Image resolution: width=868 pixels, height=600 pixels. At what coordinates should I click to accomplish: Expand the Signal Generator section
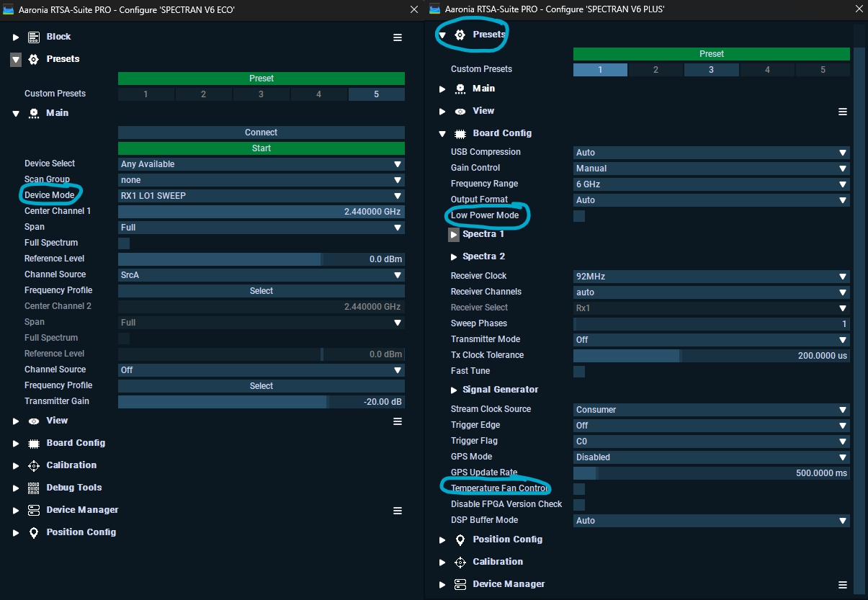[454, 390]
